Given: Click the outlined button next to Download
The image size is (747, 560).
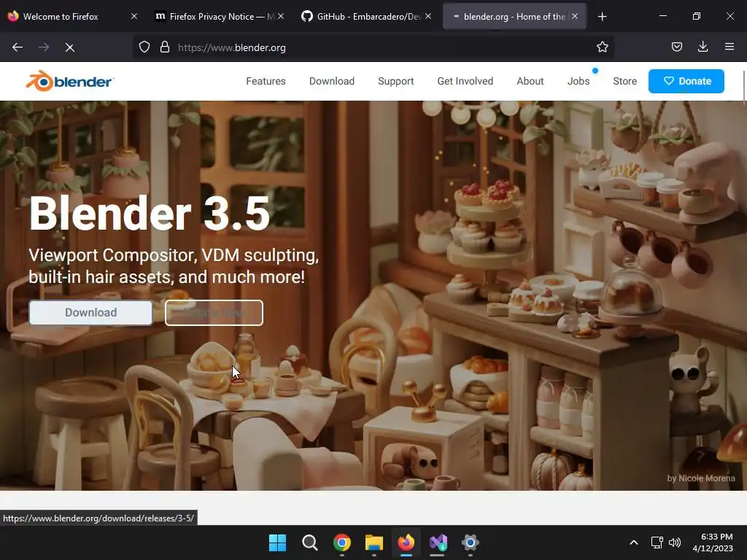Looking at the screenshot, I should 214,313.
